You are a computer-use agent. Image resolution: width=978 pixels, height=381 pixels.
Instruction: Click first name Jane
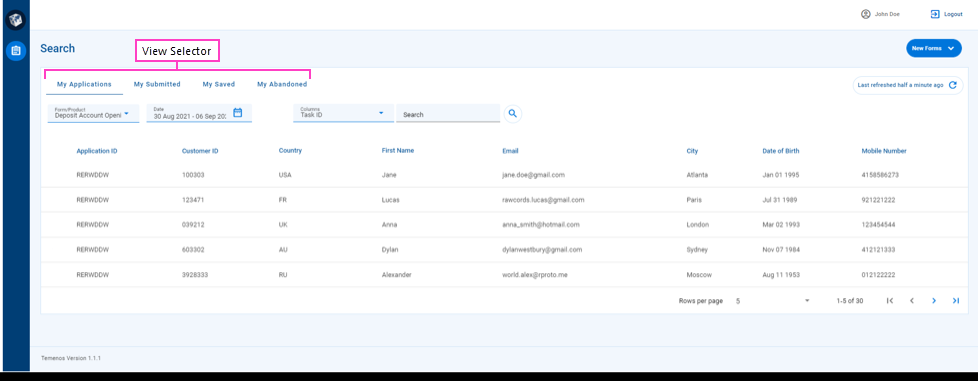click(389, 175)
